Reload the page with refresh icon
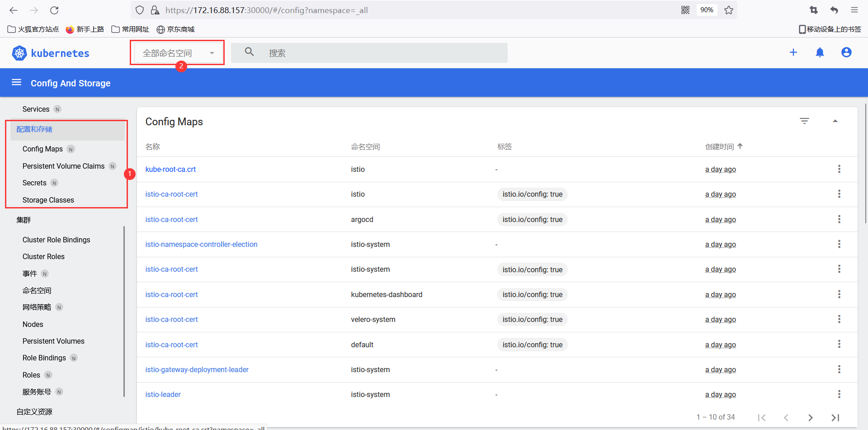 coord(54,10)
